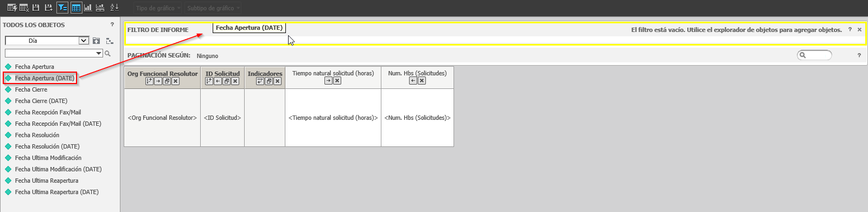Toggle the grid view icon
Image resolution: width=868 pixels, height=212 pixels.
[76, 8]
